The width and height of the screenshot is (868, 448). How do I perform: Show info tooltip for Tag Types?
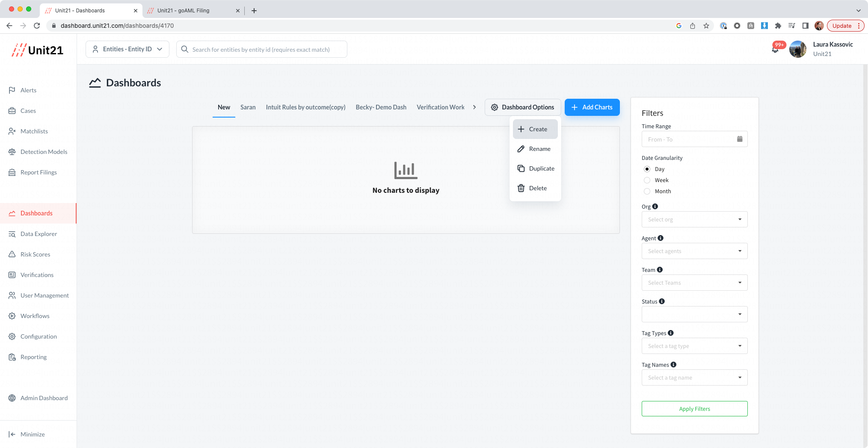pos(671,333)
